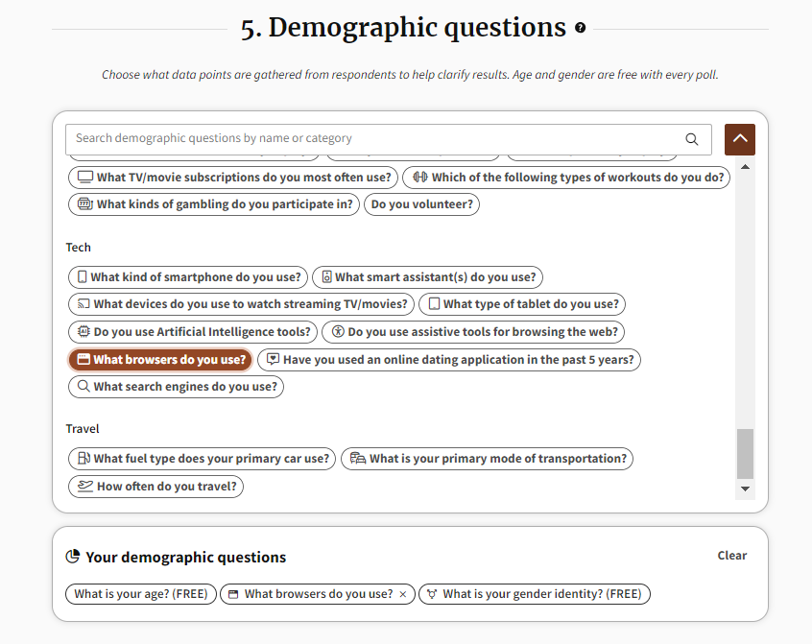Select 'What smart assistant(s) do you use?'
The image size is (812, 644).
pos(428,277)
